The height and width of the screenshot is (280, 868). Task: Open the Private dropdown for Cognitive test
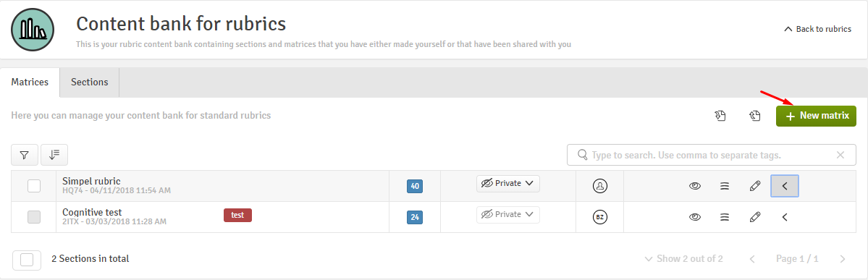pos(507,214)
